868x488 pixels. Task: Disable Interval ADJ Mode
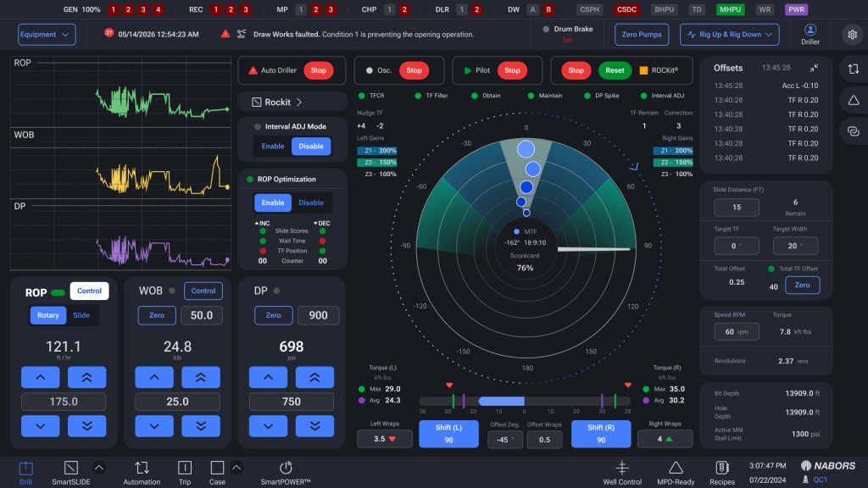(x=311, y=146)
